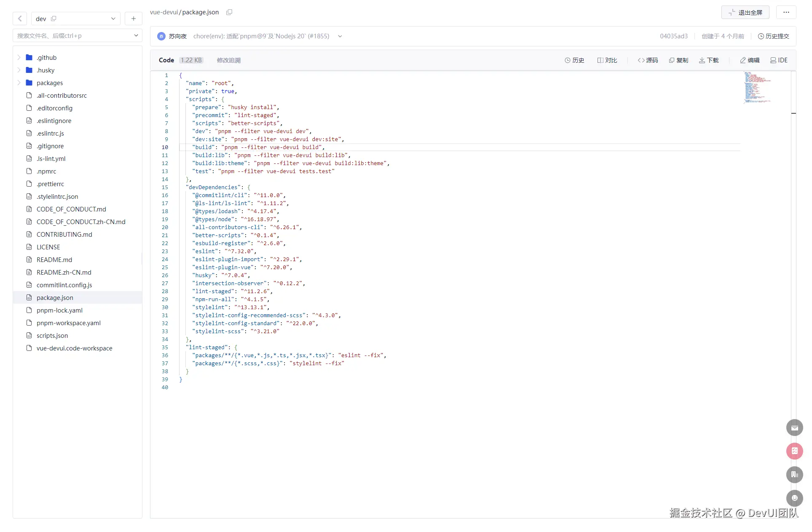812x532 pixels.
Task: Open the dev branch dropdown
Action: pyautogui.click(x=113, y=19)
